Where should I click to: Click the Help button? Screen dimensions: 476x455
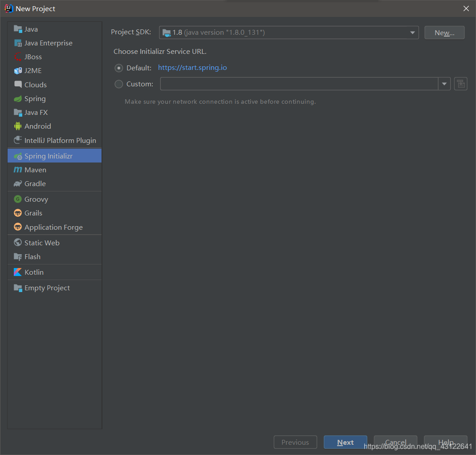[445, 442]
